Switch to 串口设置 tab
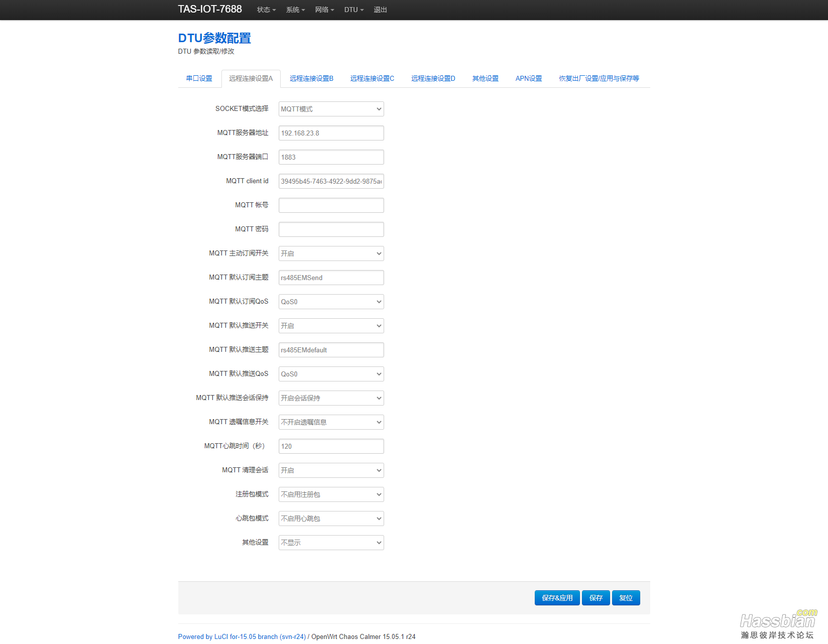Viewport: 828px width, 644px height. pyautogui.click(x=199, y=78)
